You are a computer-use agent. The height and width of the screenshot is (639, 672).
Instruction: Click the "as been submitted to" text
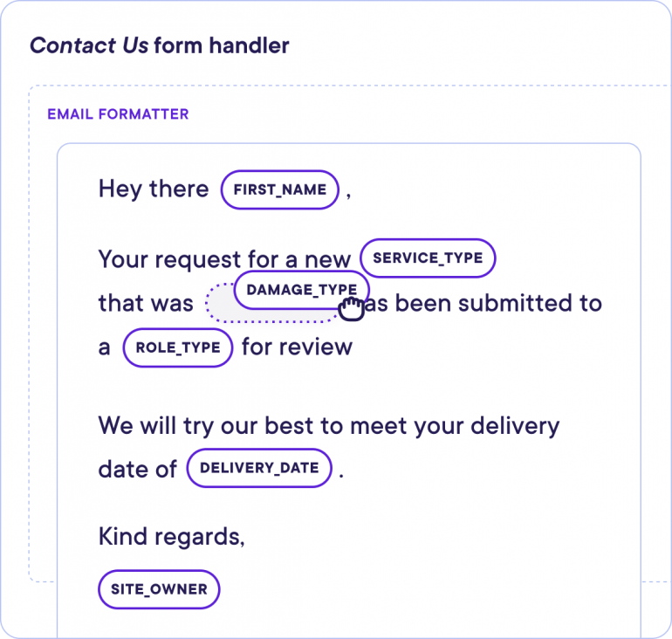tap(485, 304)
